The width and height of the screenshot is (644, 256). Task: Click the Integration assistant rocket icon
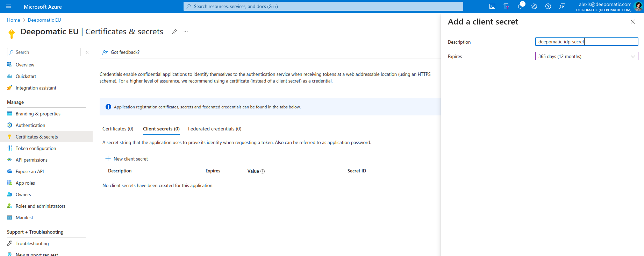pos(9,88)
